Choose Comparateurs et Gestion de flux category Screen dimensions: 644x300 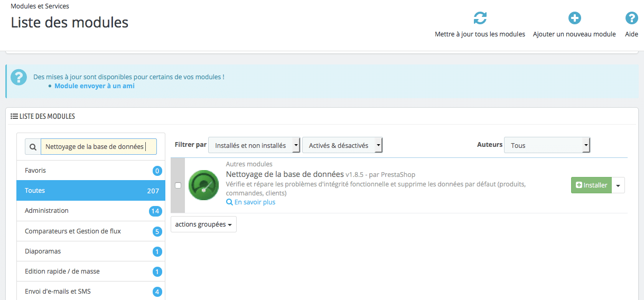click(90, 231)
